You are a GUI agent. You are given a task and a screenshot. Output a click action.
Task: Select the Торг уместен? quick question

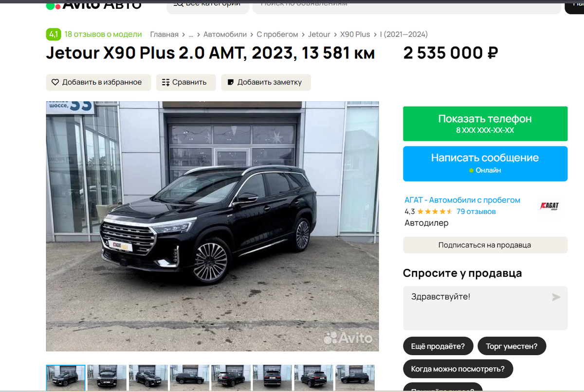point(512,346)
